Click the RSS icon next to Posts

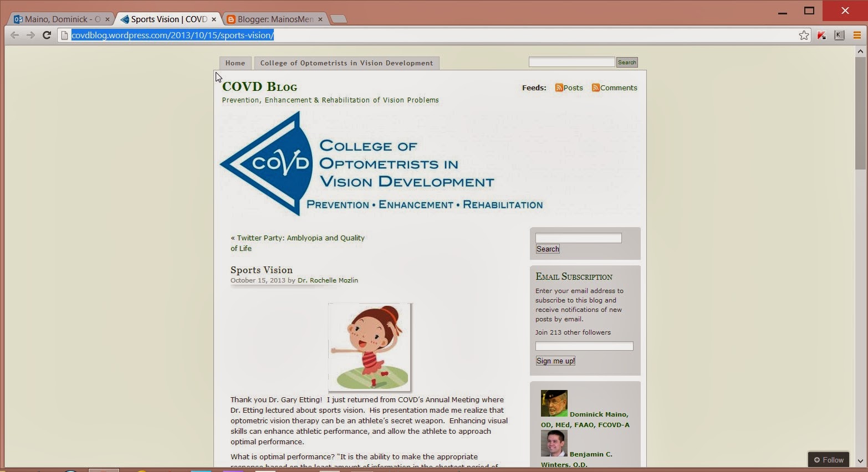tap(559, 88)
